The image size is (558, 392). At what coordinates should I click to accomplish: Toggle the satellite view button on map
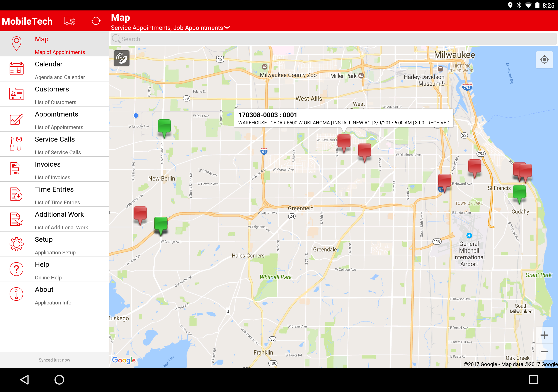(121, 58)
